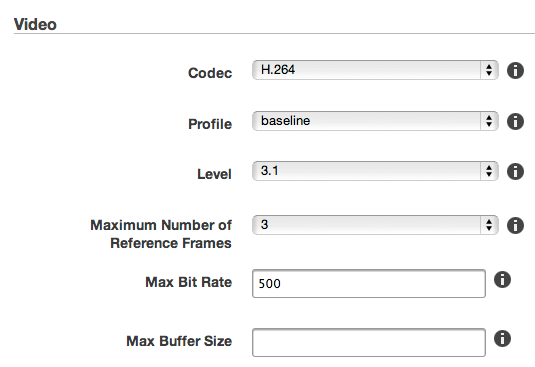Viewport: 535px width, 367px height.
Task: View info for Maximum Number of Reference Frames
Action: 515,225
